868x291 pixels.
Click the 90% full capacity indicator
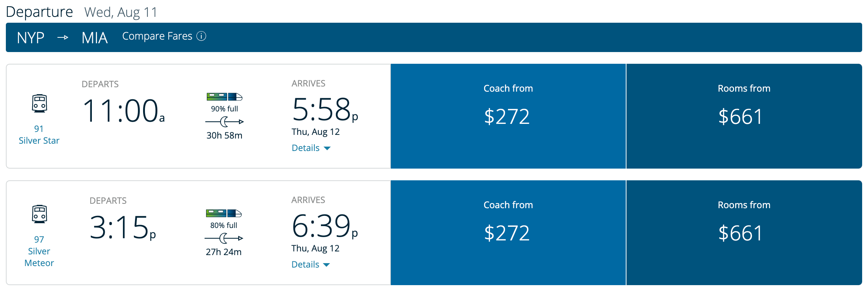pos(224,109)
